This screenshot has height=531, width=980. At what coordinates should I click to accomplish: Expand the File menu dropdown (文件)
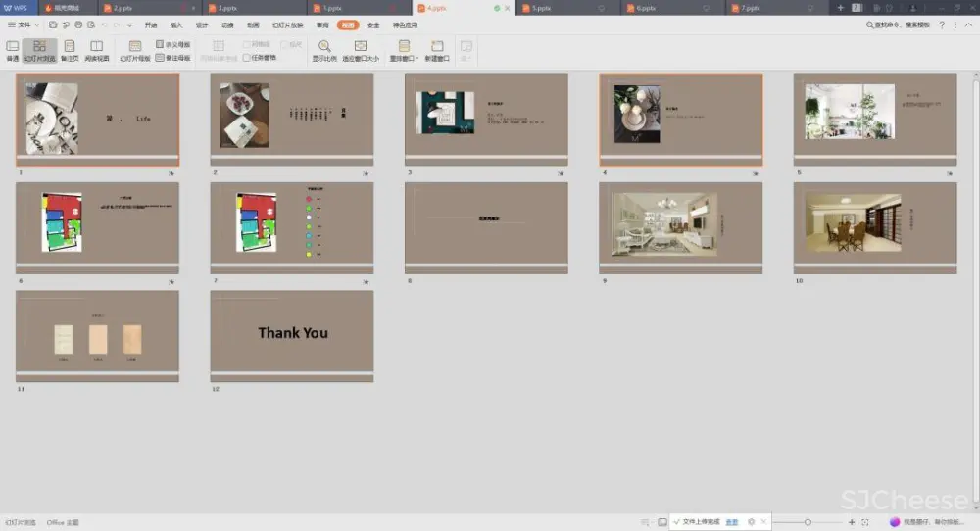24,24
